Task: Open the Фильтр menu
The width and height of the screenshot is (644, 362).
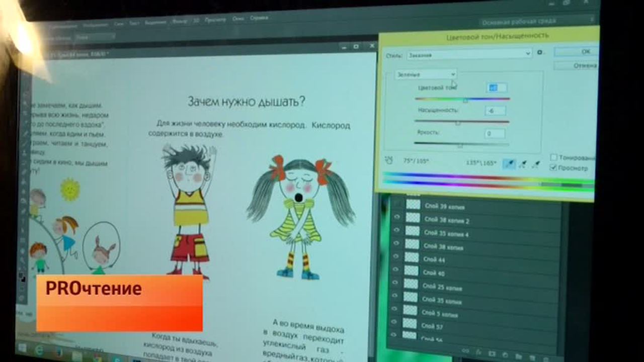Action: pyautogui.click(x=179, y=22)
